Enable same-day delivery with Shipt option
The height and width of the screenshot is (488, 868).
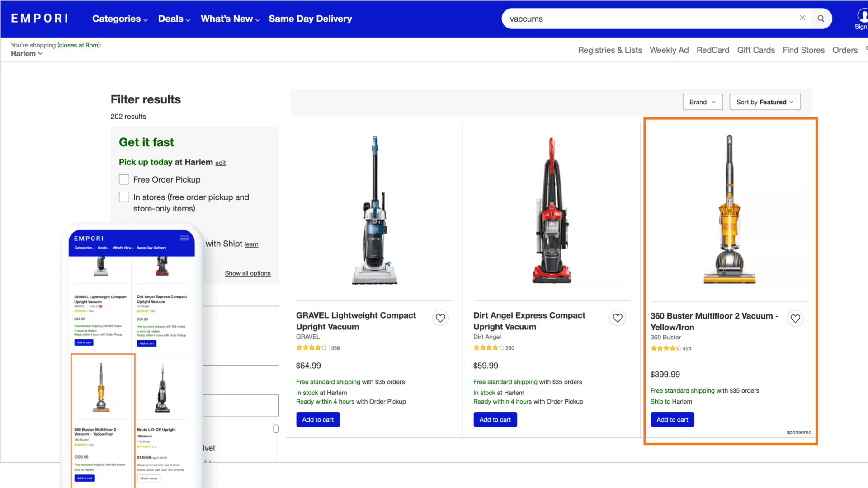click(123, 243)
